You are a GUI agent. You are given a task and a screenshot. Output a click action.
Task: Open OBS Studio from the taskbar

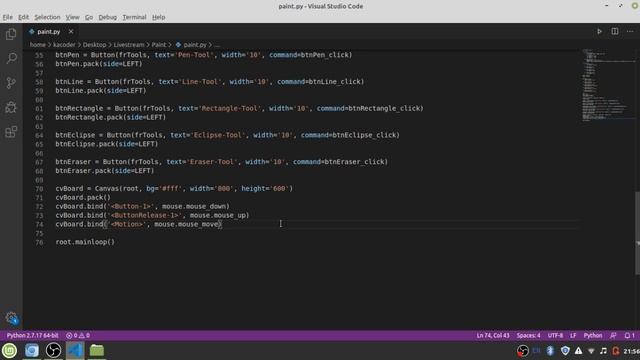tap(53, 351)
